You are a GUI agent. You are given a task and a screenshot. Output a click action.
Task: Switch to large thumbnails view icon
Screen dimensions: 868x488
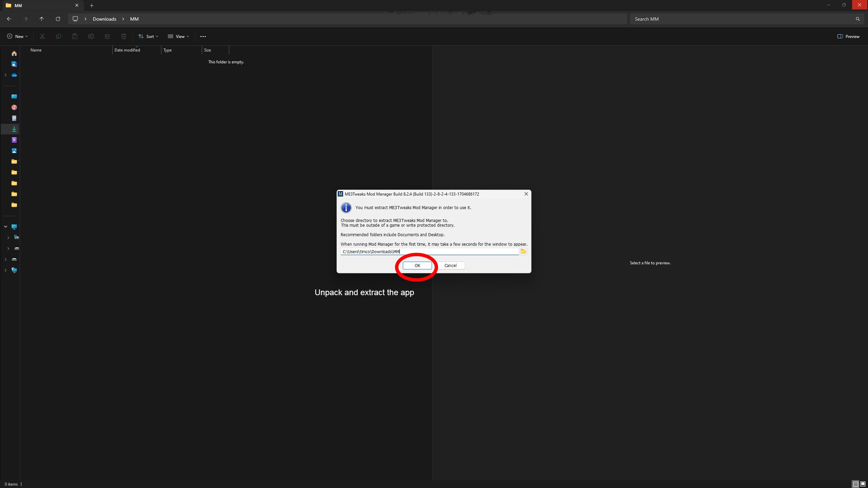tap(863, 484)
